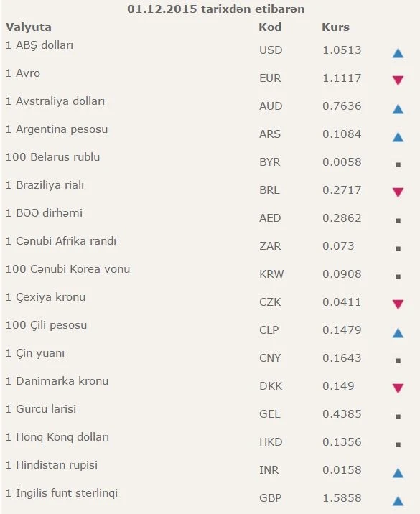This screenshot has width=420, height=514.
Task: Click the unchanged square marker for GEL
Action: tap(398, 416)
